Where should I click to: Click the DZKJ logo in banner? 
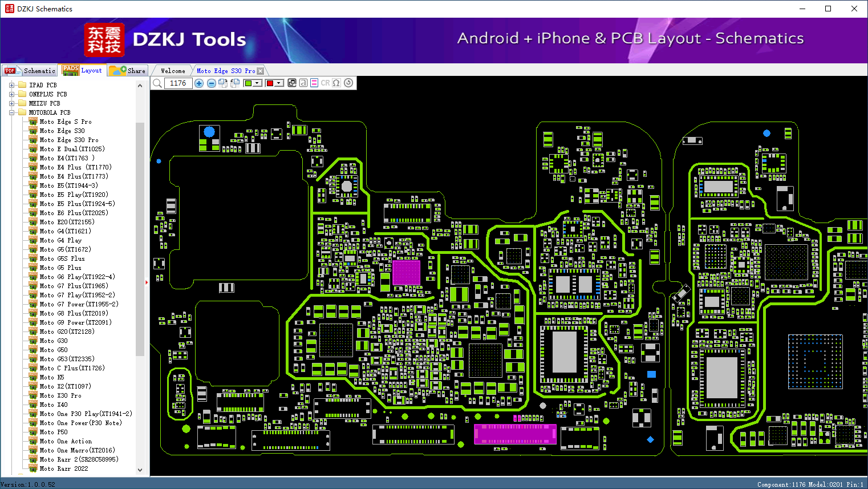coord(104,40)
